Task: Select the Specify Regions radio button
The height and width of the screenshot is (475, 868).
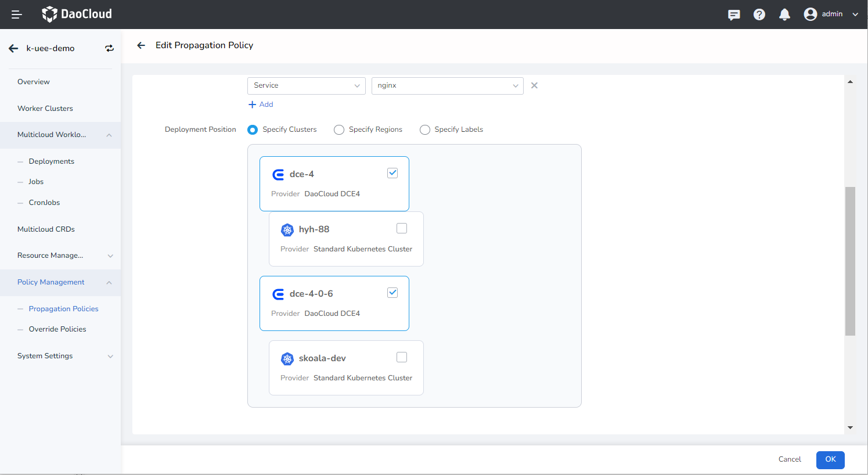Action: pos(339,129)
